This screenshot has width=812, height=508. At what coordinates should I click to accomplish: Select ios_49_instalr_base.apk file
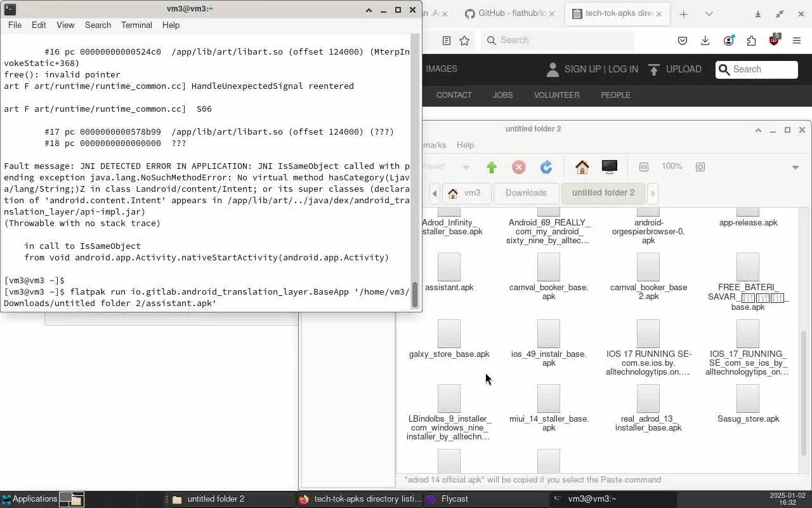tap(549, 344)
